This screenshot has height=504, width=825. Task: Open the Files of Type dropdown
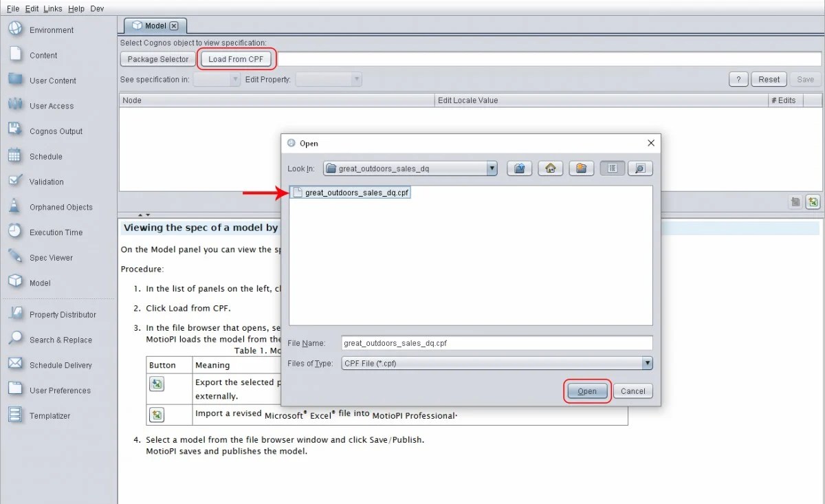tap(647, 363)
